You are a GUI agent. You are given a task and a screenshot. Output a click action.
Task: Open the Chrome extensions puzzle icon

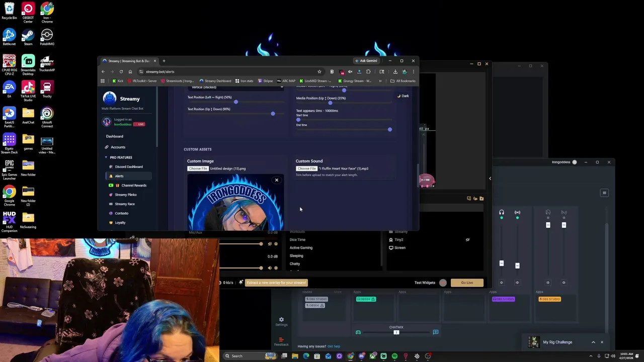(x=368, y=71)
